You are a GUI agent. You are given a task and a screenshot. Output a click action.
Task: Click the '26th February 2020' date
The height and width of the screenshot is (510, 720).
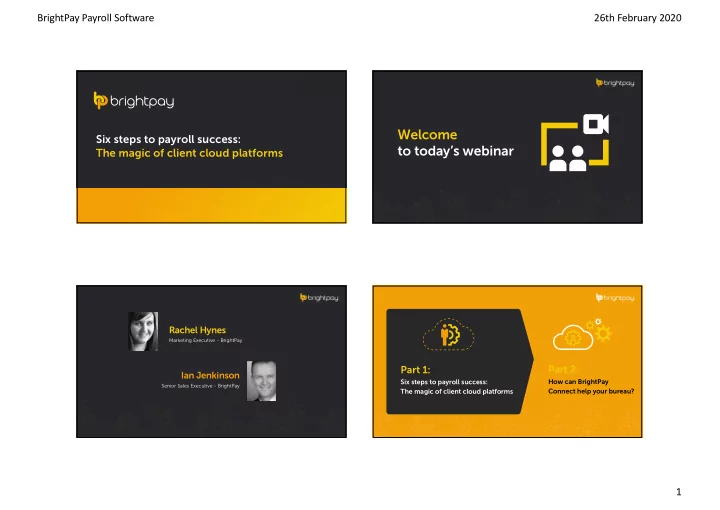click(637, 18)
